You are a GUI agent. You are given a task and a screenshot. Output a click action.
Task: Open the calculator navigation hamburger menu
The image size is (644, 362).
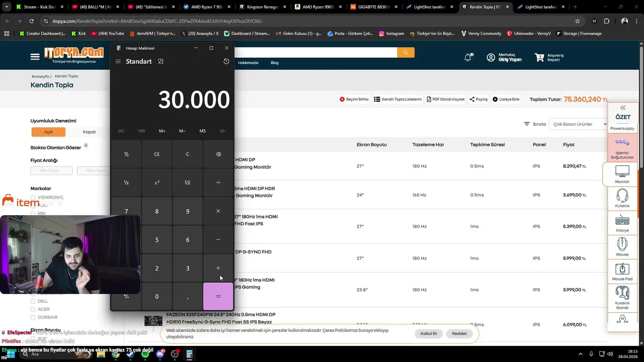(118, 61)
